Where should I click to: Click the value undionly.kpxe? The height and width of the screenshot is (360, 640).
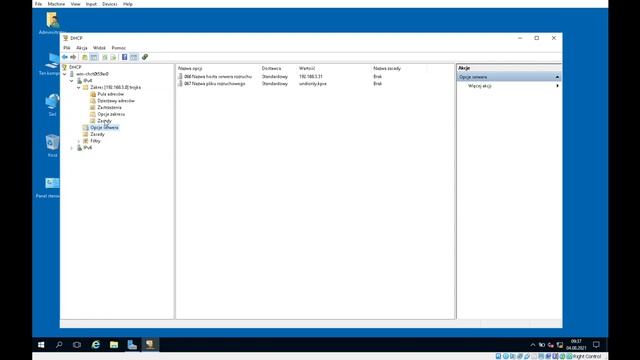coord(313,84)
